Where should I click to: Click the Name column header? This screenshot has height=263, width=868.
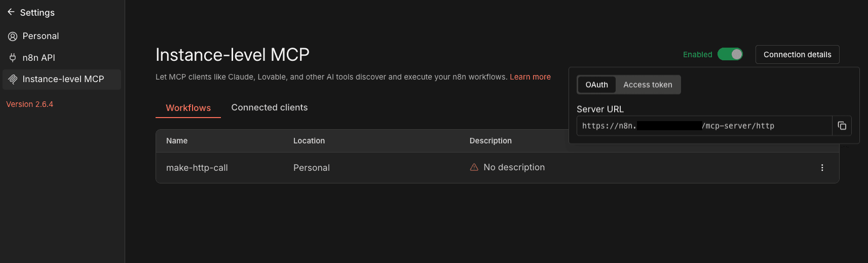(177, 141)
